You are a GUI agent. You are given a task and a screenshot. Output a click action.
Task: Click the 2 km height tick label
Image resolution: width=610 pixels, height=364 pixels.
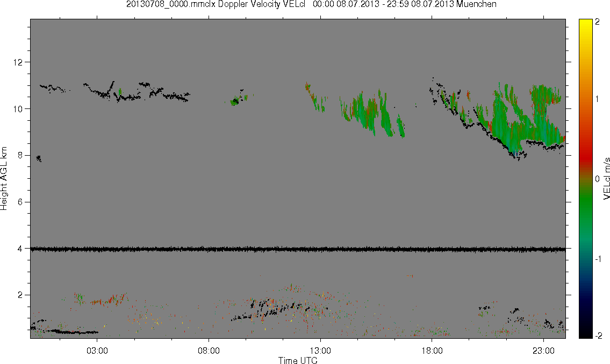tap(20, 295)
